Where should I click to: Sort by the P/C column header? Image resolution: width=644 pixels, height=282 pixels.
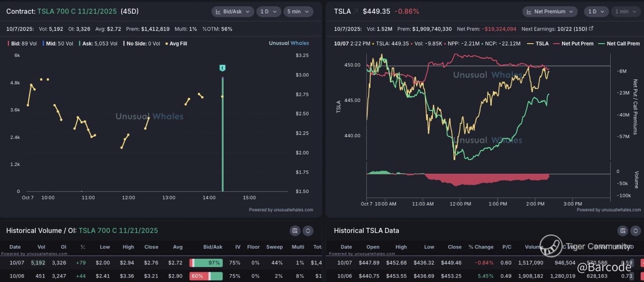507,247
